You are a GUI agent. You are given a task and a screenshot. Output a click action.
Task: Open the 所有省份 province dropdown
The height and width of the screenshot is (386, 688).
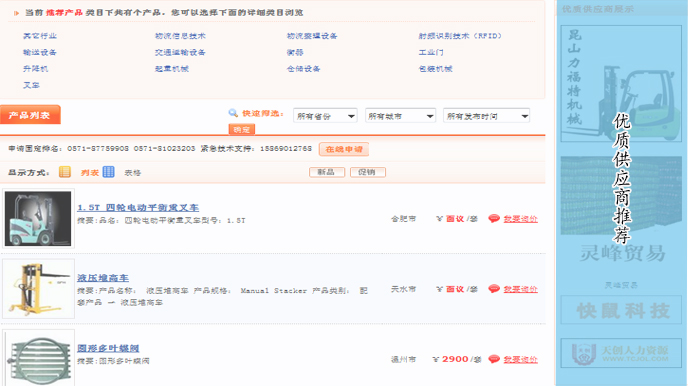click(x=325, y=116)
